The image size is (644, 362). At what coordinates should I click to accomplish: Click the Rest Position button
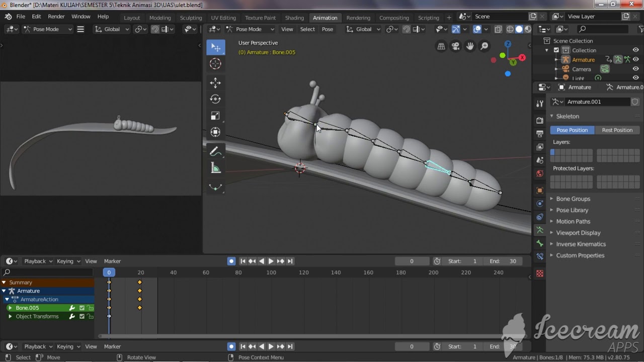(x=617, y=130)
